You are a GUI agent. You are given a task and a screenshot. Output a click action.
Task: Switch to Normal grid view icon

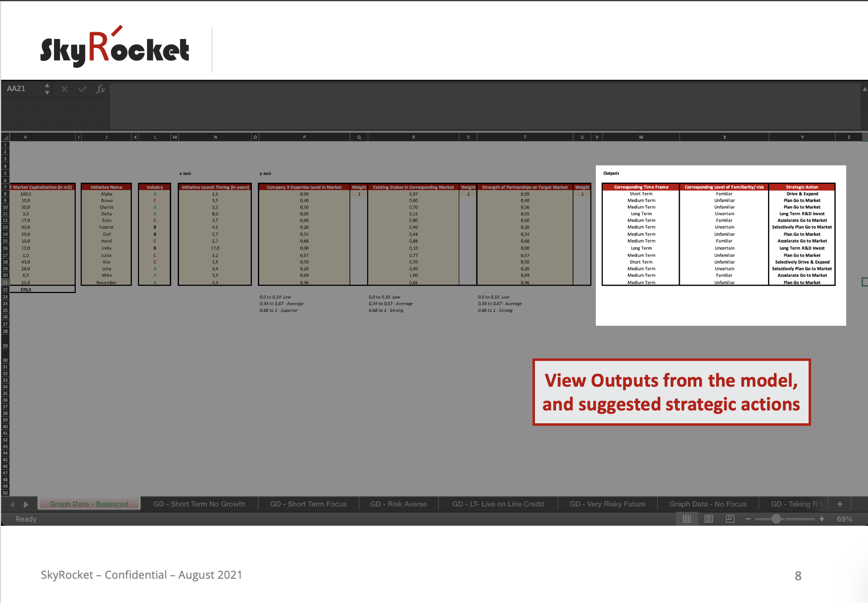tap(687, 519)
